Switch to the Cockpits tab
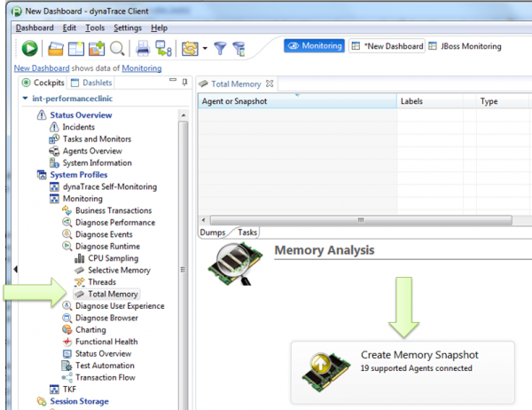Viewport: 532px width, 410px height. coord(43,83)
